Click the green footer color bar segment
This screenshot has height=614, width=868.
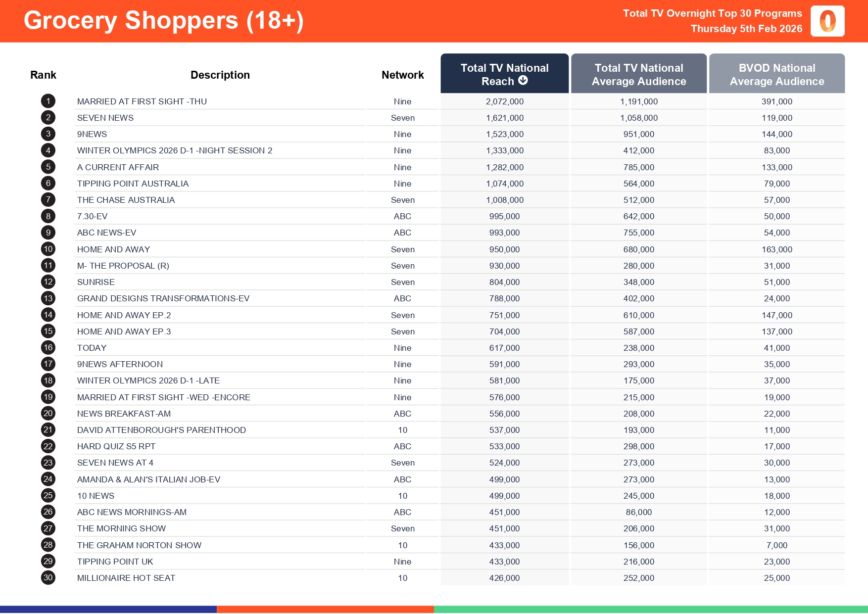point(650,609)
